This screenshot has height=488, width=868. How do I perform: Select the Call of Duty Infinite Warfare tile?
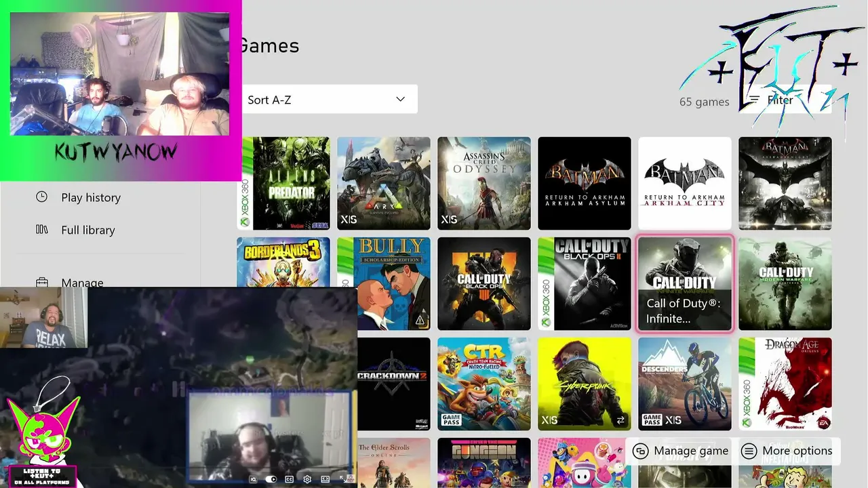pos(685,283)
